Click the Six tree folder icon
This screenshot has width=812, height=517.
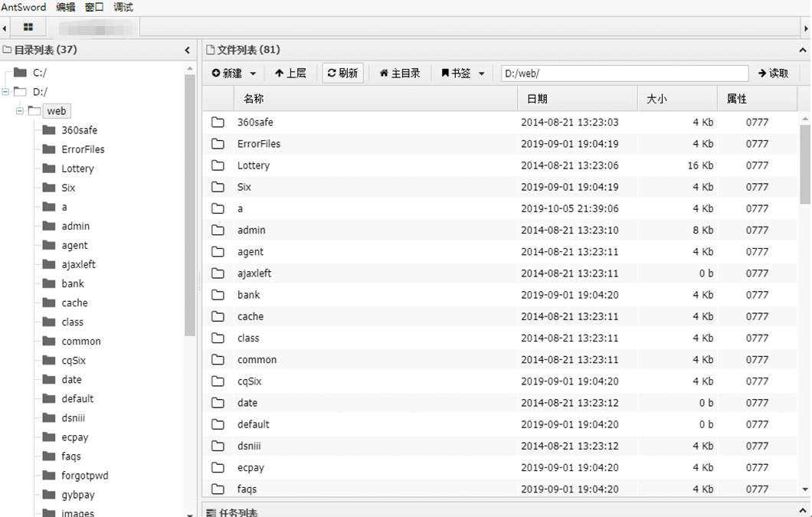[x=49, y=187]
